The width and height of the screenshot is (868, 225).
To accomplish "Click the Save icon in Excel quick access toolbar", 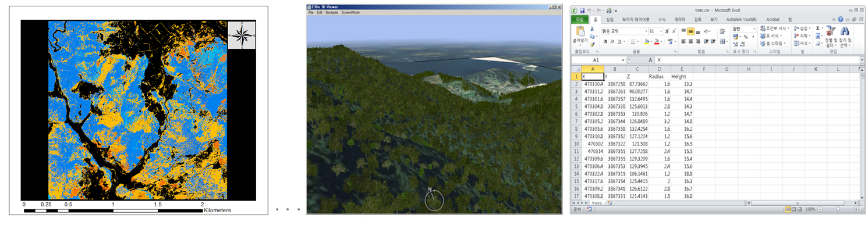I will (582, 10).
